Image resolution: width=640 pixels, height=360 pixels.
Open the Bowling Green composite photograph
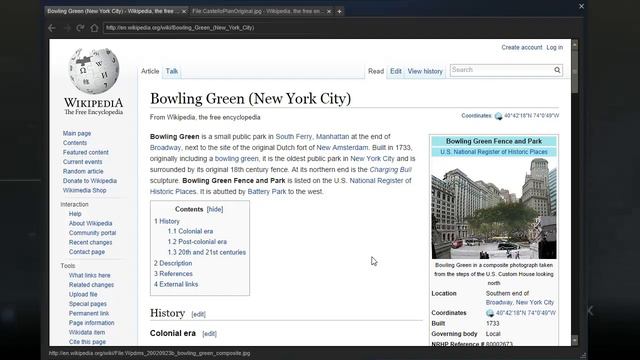pos(494,208)
